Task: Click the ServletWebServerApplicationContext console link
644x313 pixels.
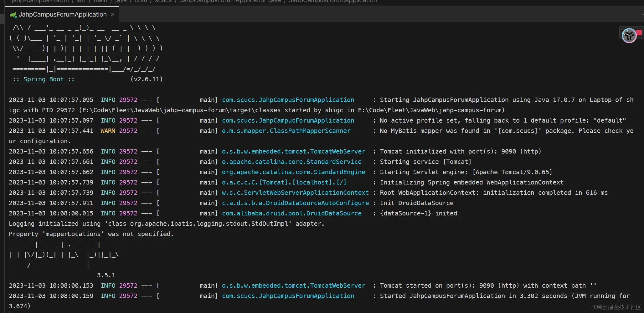Action: coord(295,193)
